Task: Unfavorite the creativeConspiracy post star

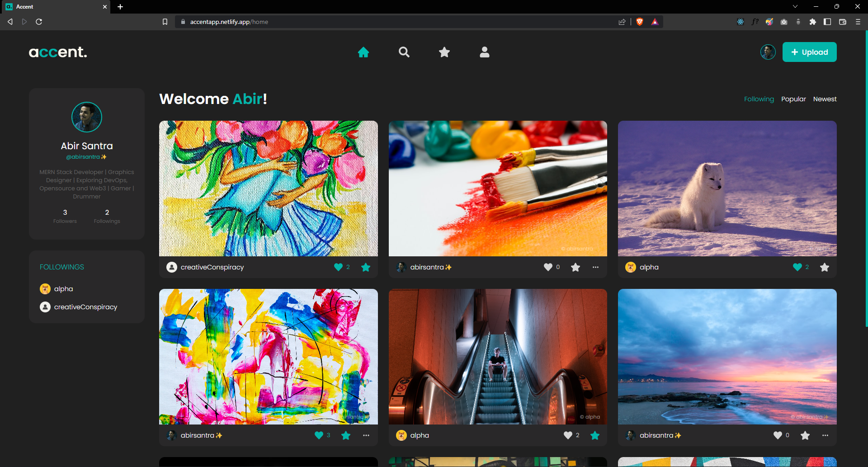Action: coord(366,267)
